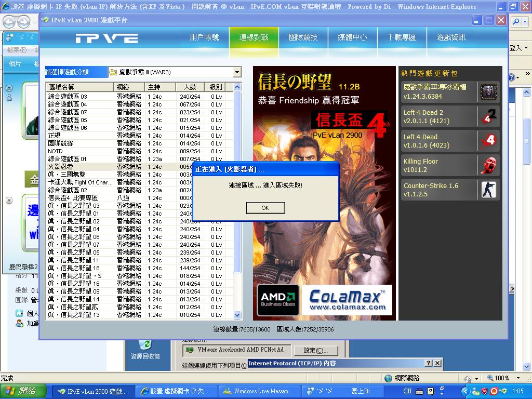Click the 設定(C)... button

point(316,351)
